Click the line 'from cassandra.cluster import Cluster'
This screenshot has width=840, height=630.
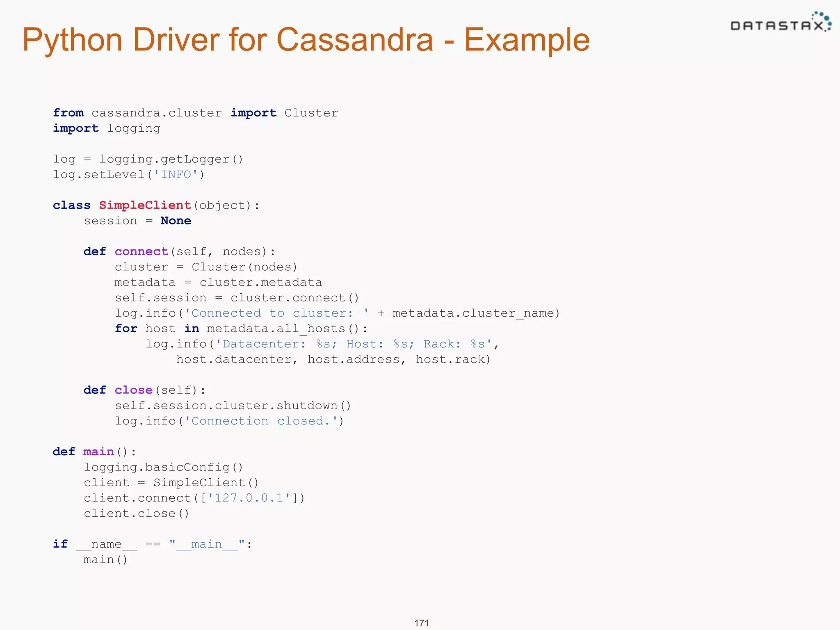coord(195,113)
